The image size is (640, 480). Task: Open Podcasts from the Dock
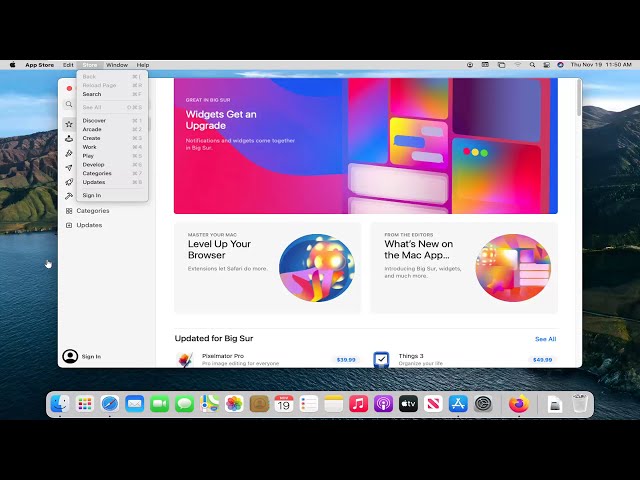(383, 404)
